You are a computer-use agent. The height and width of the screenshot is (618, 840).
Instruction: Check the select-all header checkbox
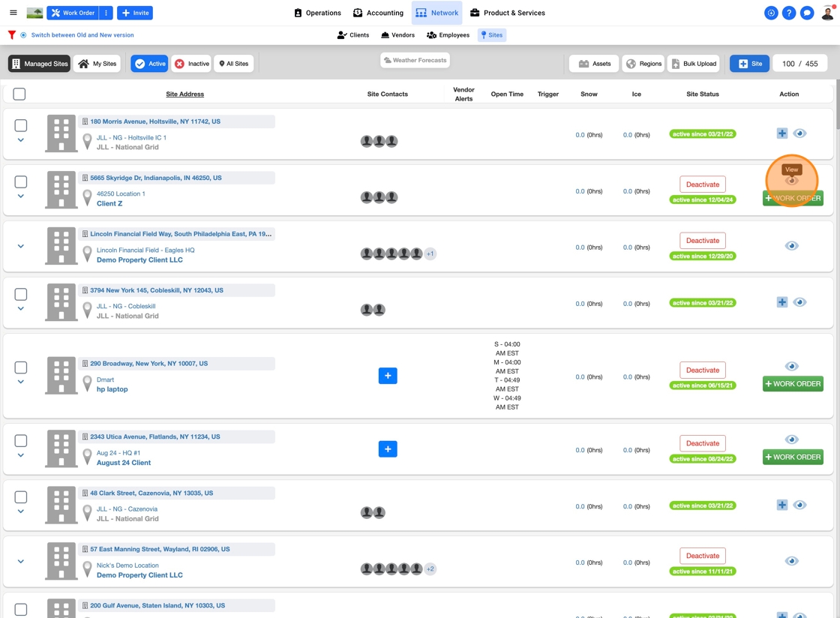19,94
